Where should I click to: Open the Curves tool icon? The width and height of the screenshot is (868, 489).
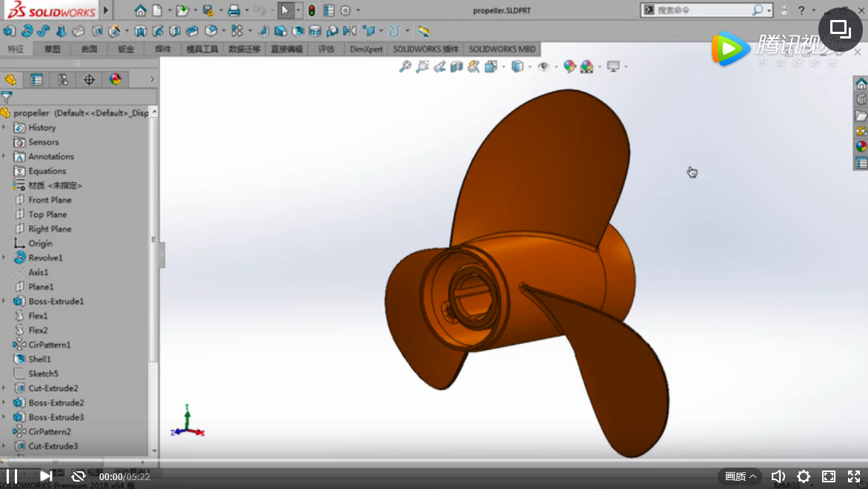click(394, 31)
